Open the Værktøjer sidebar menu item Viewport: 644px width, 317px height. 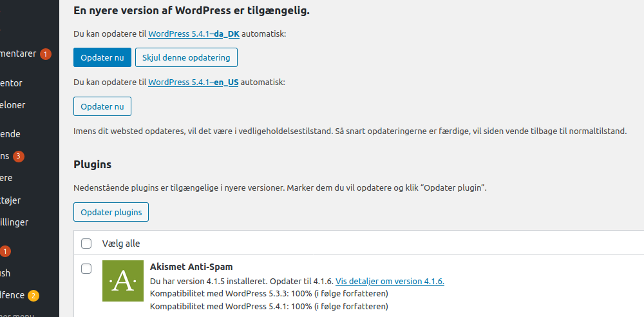(10, 200)
